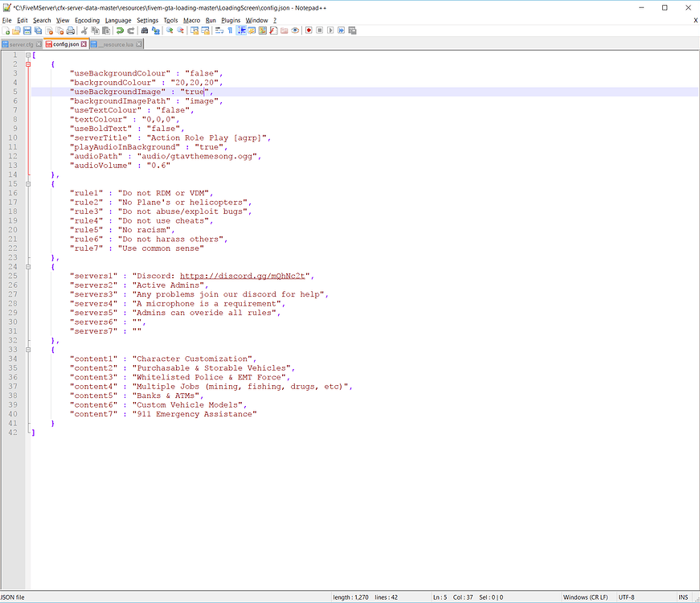Switch to the server.cfg tab
Screen dimensions: 700x603
click(21, 44)
